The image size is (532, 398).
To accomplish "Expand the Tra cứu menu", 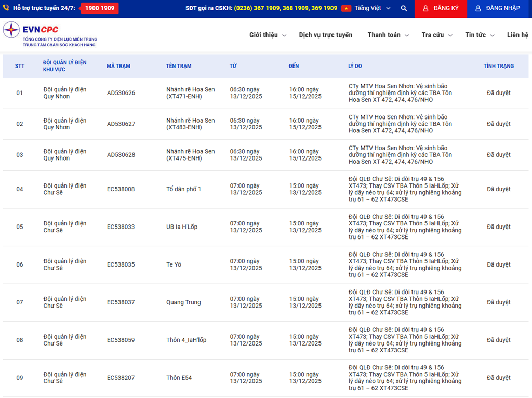I will [x=436, y=35].
